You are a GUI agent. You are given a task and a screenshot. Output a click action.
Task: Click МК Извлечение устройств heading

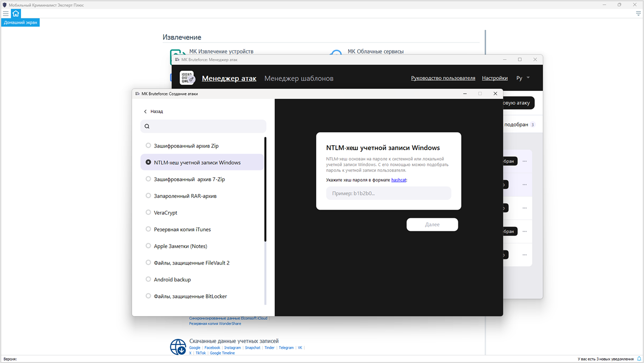(221, 51)
